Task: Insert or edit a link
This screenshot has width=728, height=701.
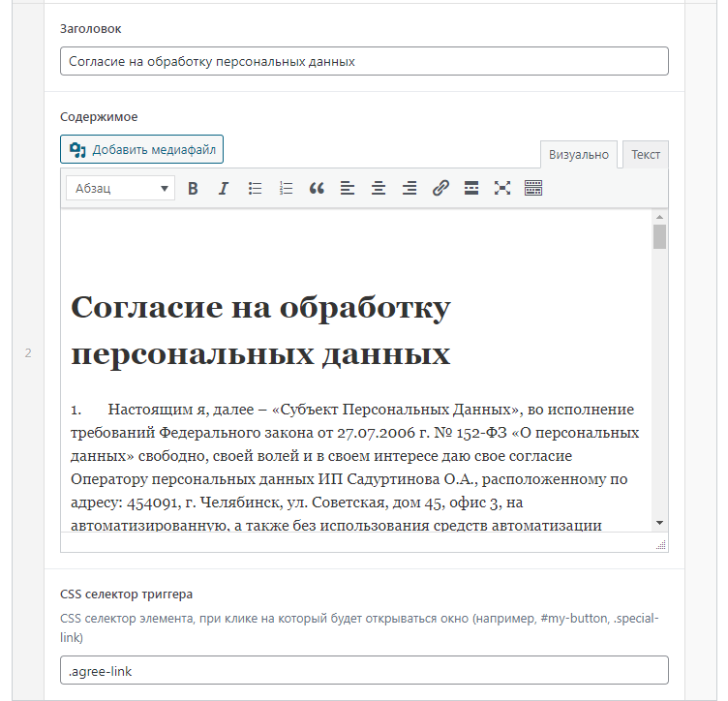Action: 440,189
